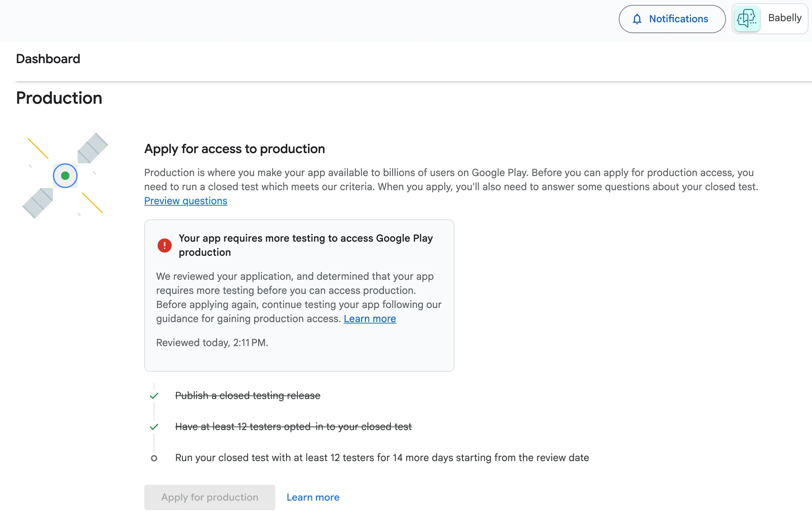Open the Notifications panel
812x520 pixels.
click(671, 19)
